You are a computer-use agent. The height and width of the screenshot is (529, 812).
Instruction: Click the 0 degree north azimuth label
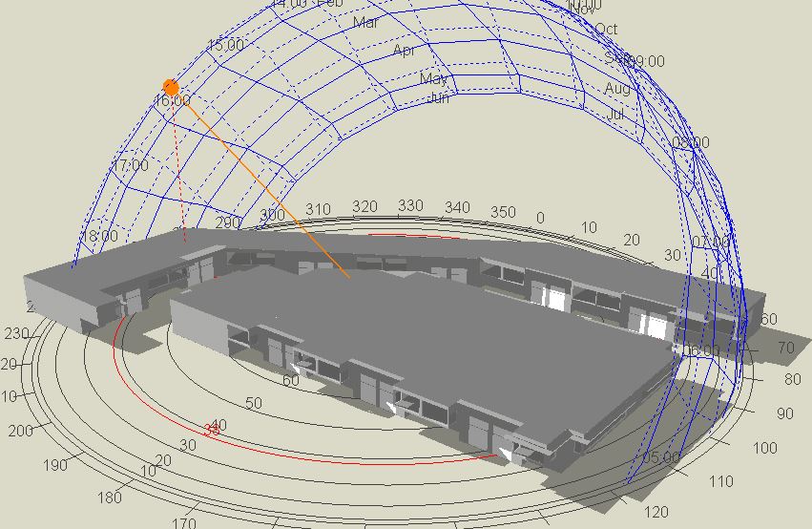[540, 218]
